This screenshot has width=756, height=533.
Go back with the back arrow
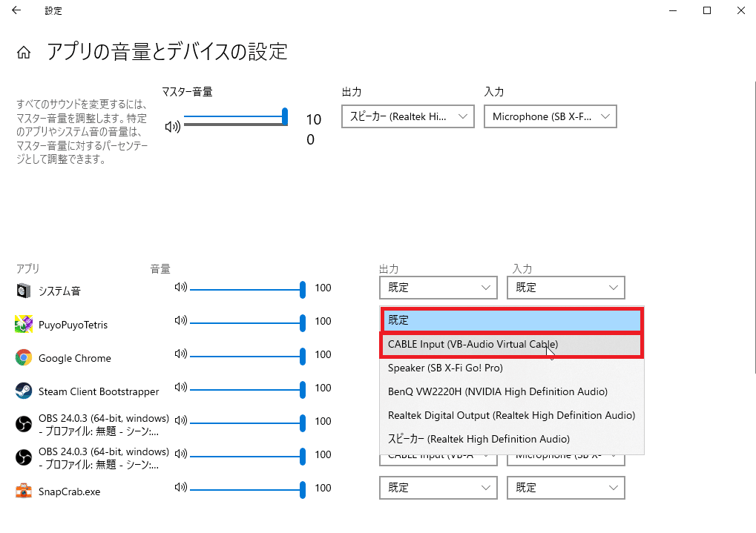point(16,10)
